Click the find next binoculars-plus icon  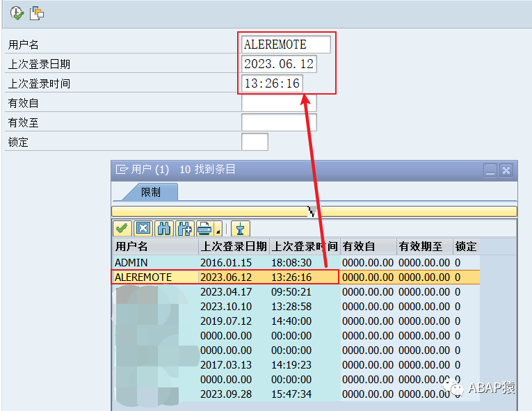click(185, 228)
